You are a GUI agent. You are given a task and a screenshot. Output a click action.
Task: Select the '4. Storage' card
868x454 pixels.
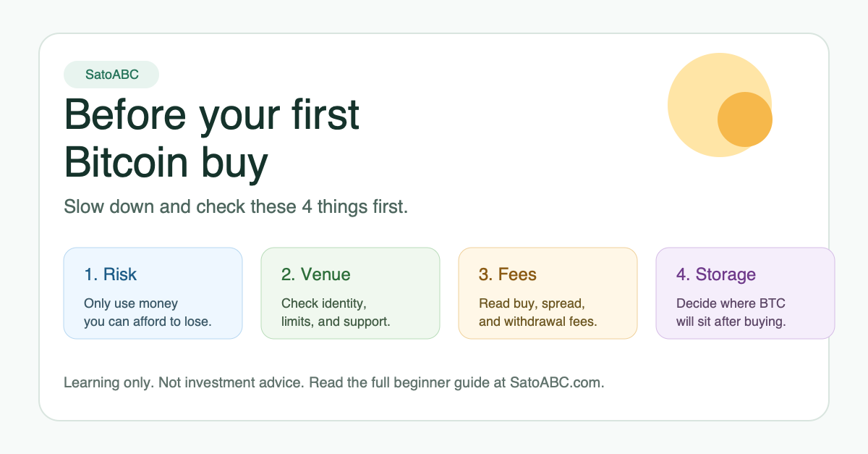tap(745, 293)
